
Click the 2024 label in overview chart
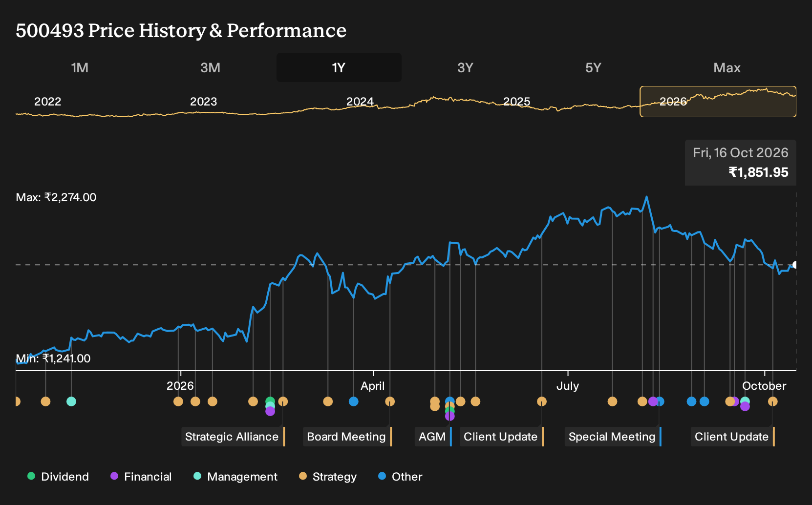click(x=360, y=102)
